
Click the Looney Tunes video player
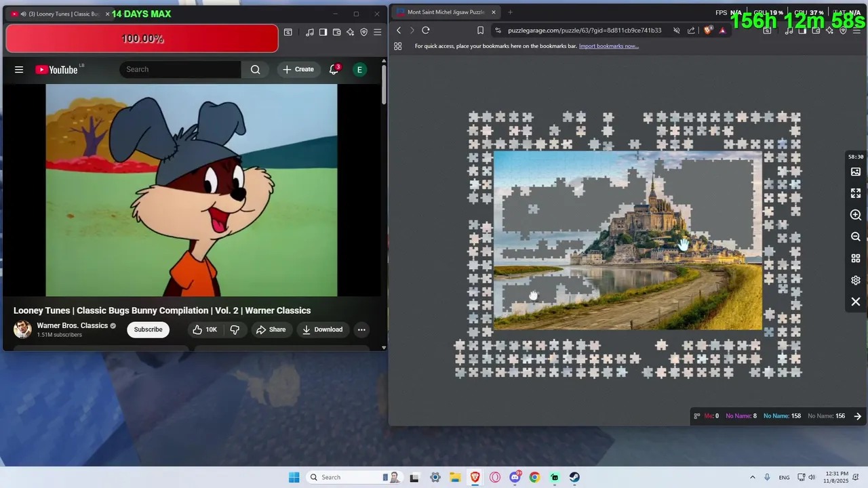(191, 190)
